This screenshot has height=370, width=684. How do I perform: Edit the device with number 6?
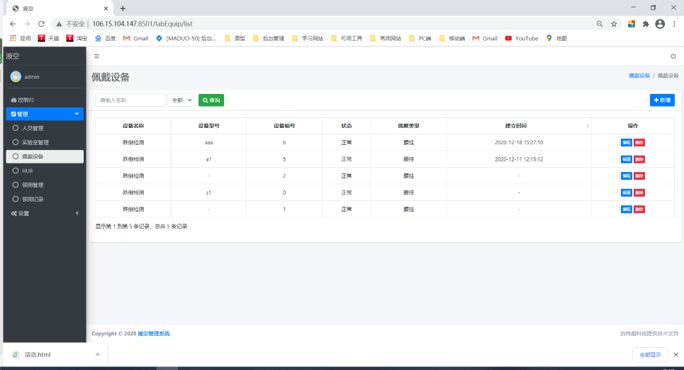click(626, 143)
